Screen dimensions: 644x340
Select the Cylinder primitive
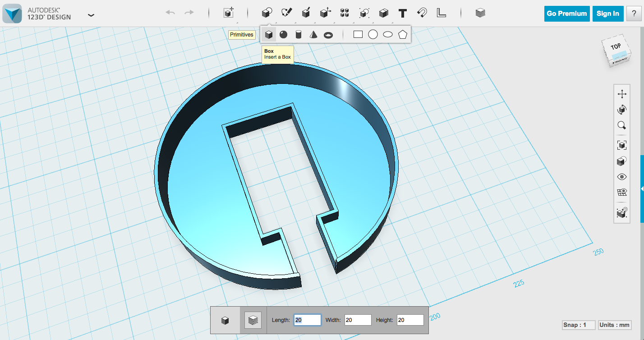click(x=298, y=34)
